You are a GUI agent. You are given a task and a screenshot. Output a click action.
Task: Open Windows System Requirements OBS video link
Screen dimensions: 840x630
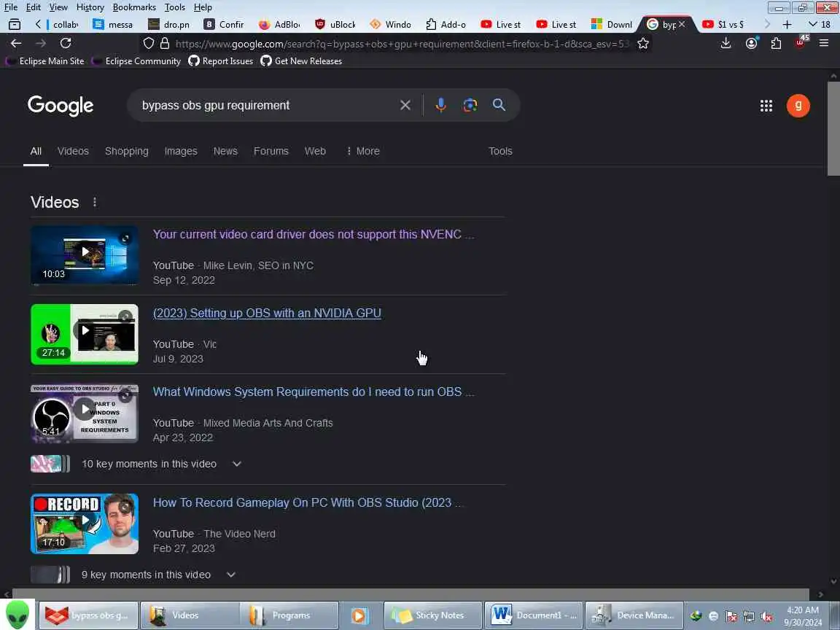pos(314,392)
